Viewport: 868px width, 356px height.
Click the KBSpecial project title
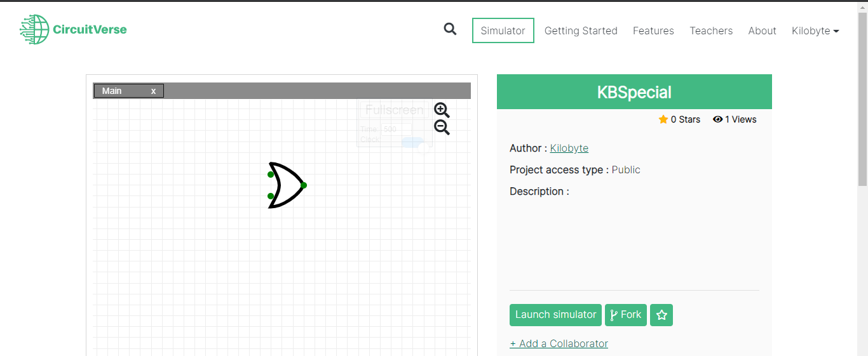pos(634,92)
